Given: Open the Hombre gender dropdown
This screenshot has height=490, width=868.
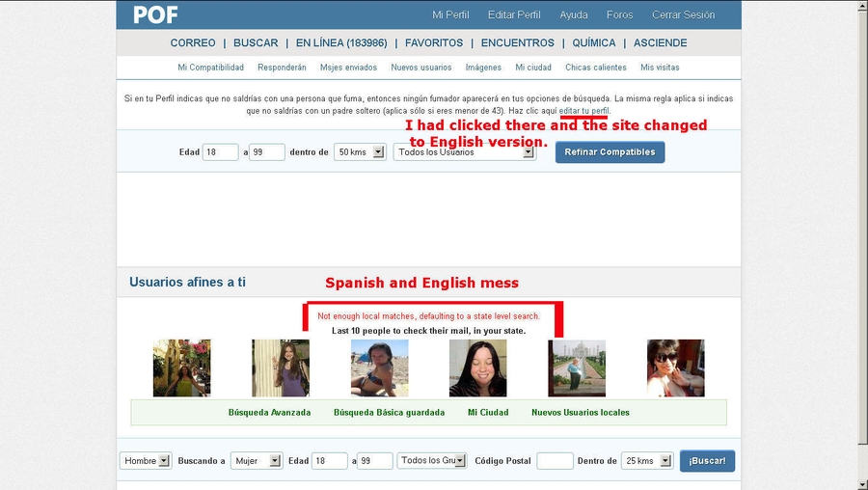Looking at the screenshot, I should click(145, 461).
